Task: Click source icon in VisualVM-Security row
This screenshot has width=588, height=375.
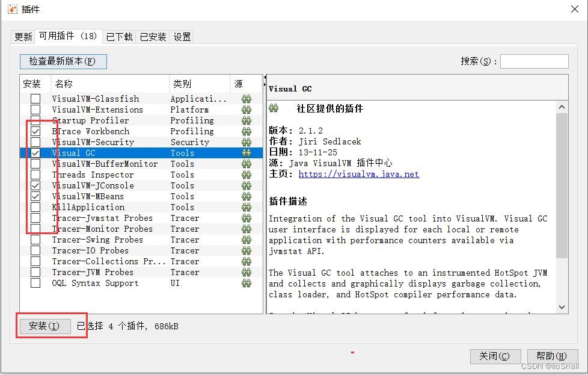Action: coord(247,142)
